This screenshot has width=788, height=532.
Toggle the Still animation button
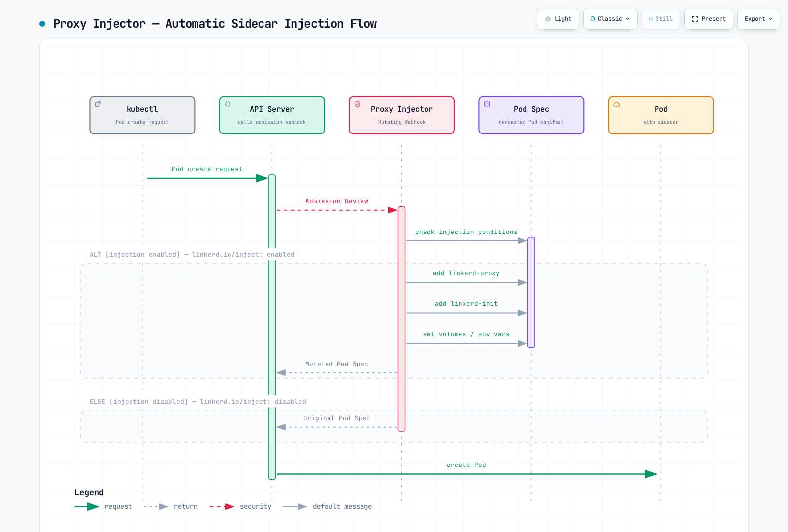[661, 19]
